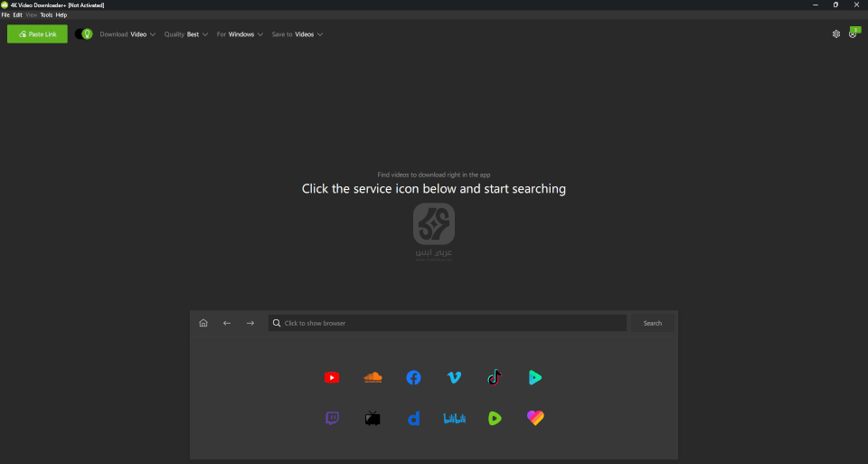This screenshot has height=464, width=868.
Task: Minimize the 4K Video Downloader window
Action: 816,5
